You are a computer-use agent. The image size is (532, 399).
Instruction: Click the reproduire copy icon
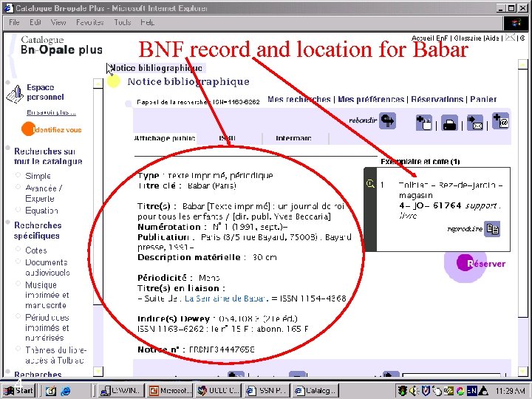click(x=492, y=229)
